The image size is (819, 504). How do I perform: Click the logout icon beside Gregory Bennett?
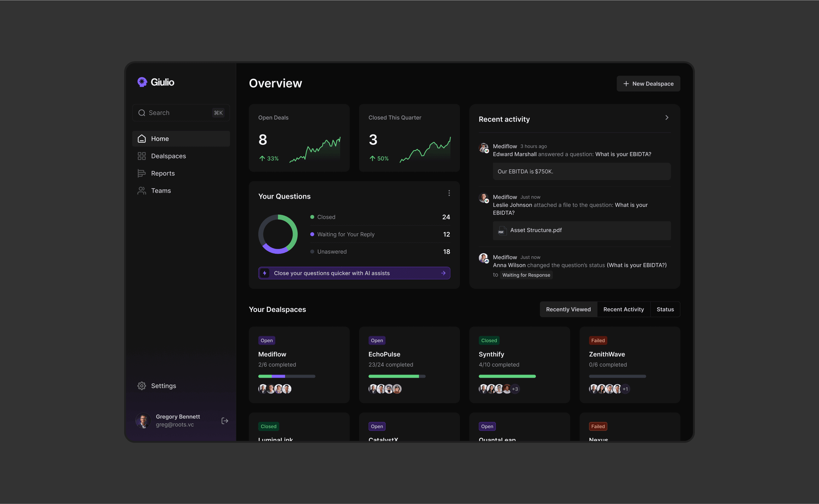pos(225,421)
